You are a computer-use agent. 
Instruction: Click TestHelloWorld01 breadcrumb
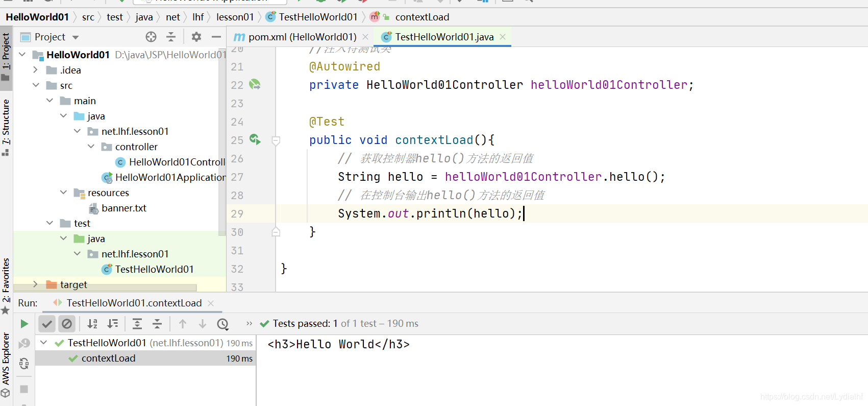click(x=312, y=17)
